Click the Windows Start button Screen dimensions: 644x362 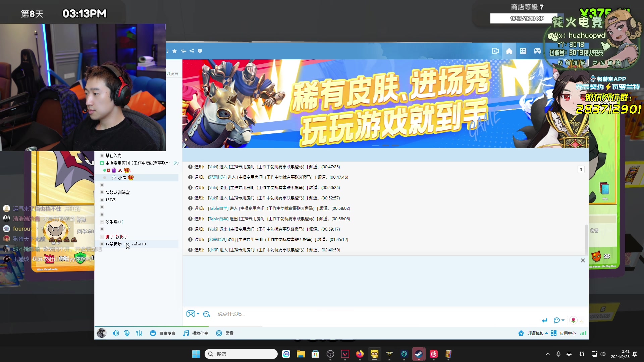196,354
